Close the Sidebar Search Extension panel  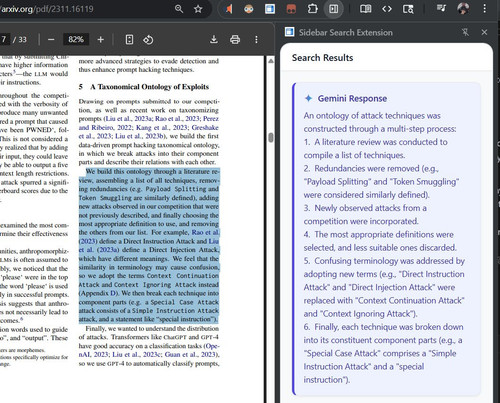tap(484, 32)
